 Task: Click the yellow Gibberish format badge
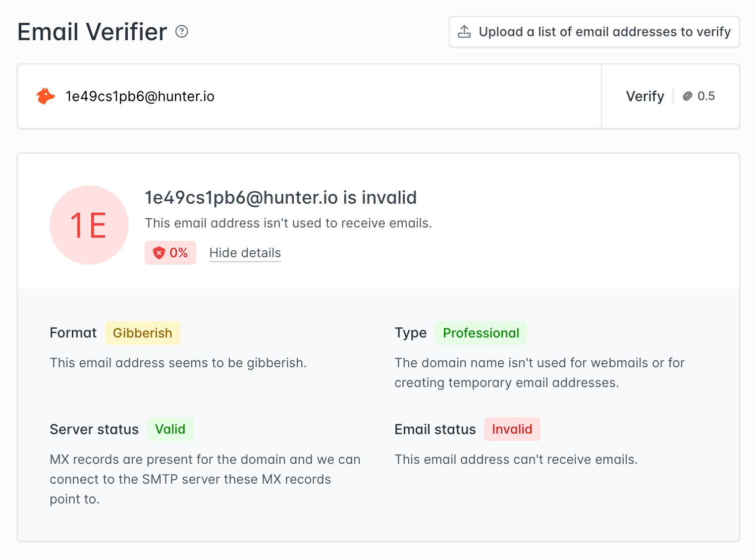point(142,333)
